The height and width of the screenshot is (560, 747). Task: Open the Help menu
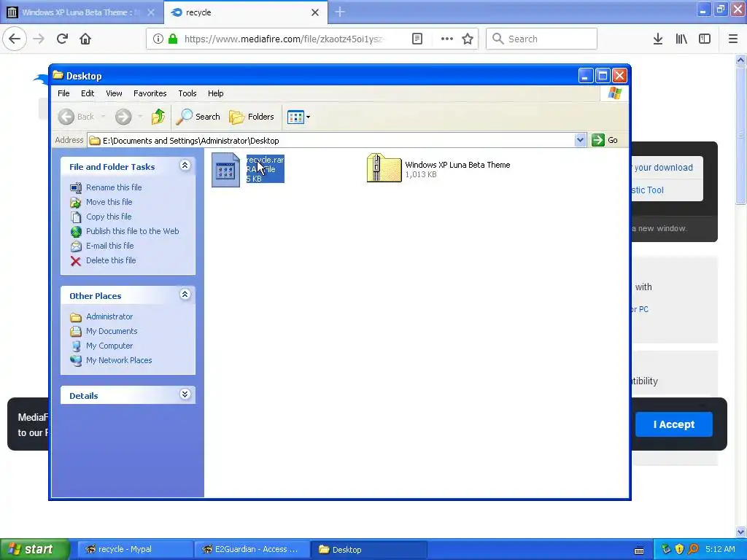[x=215, y=93]
